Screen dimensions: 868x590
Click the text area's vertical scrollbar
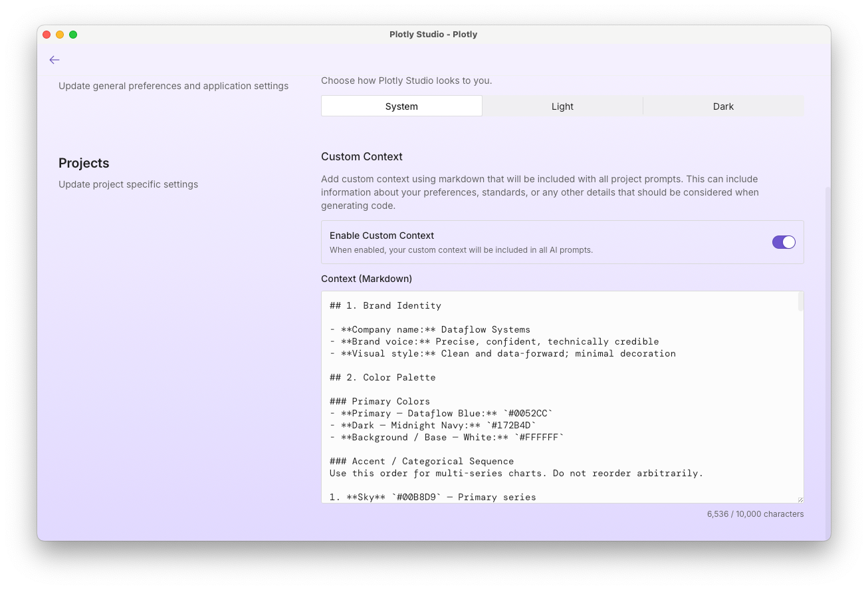tap(801, 301)
